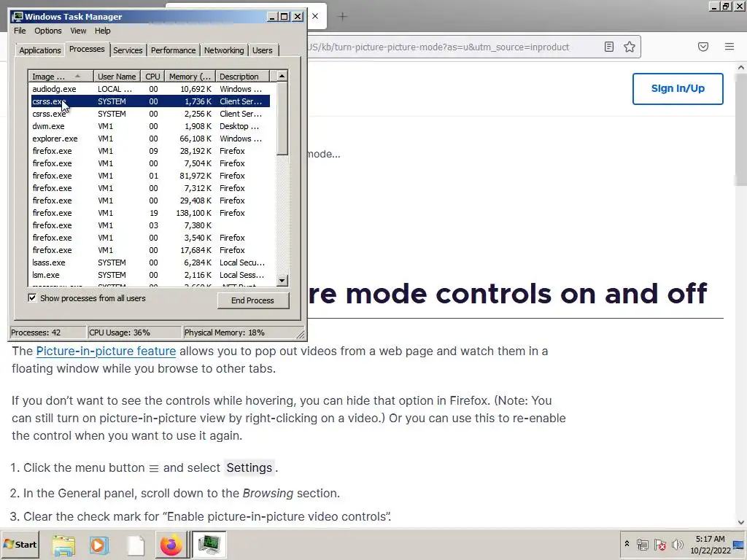Click network tray icon
This screenshot has height=560, width=747.
[642, 544]
